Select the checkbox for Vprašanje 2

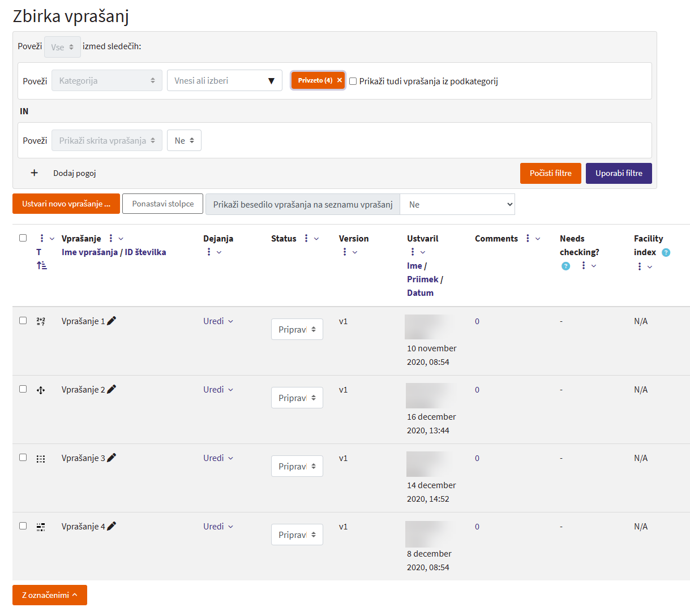tap(23, 389)
